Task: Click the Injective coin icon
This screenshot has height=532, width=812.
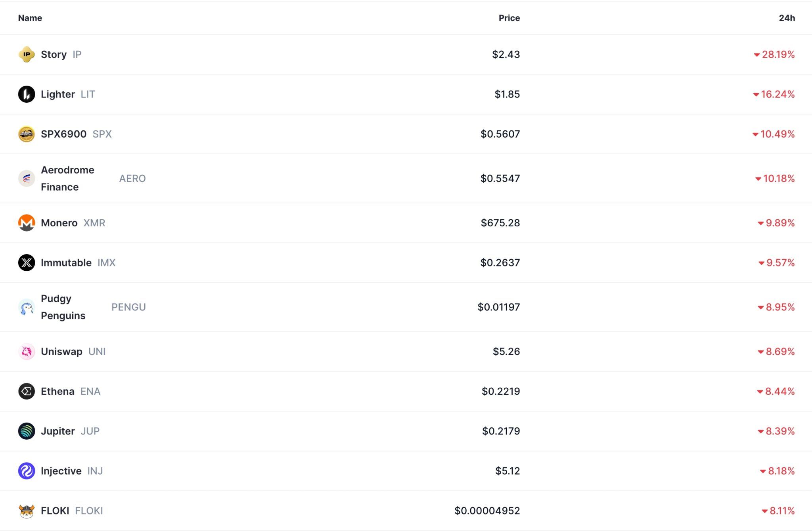Action: point(27,471)
